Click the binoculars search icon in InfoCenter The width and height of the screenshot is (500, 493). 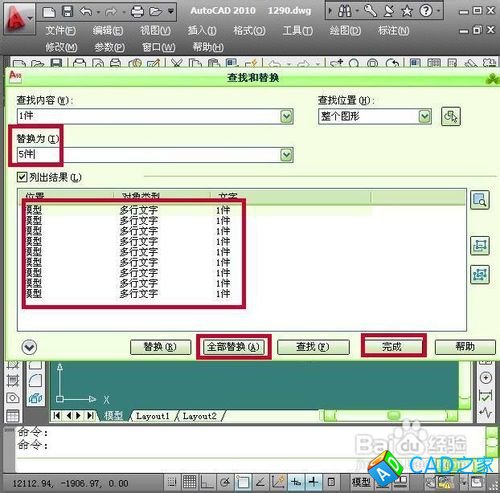pos(345,12)
